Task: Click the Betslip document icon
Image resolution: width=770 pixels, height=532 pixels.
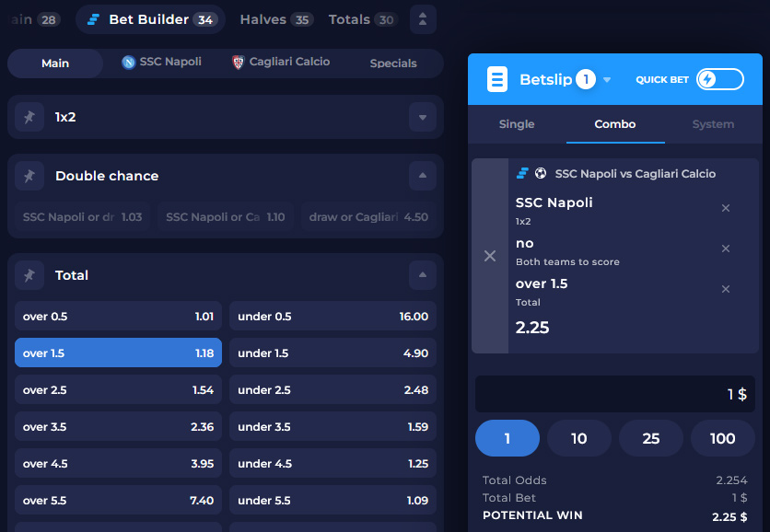Action: [x=497, y=79]
